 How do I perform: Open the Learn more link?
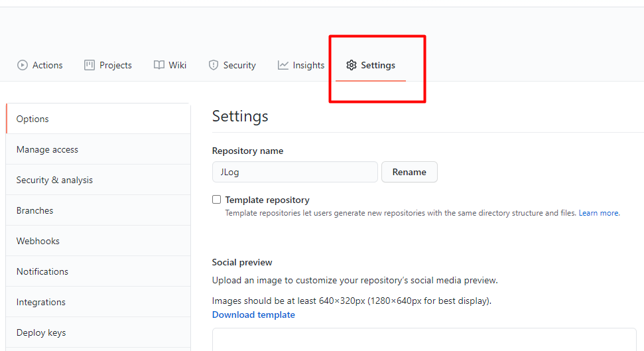tap(599, 213)
